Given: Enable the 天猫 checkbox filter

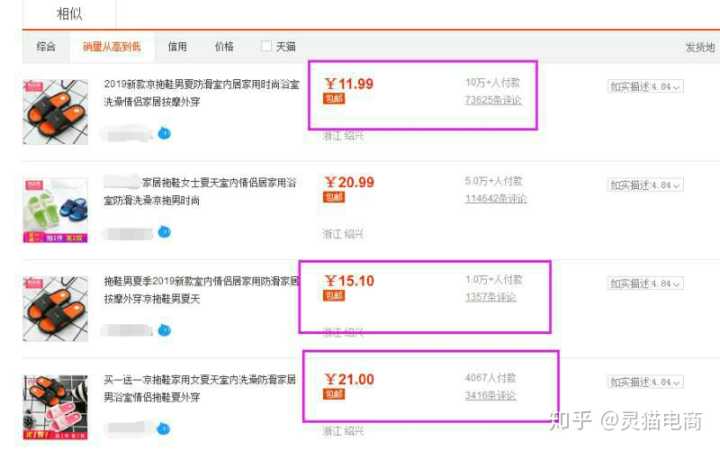Looking at the screenshot, I should [266, 46].
